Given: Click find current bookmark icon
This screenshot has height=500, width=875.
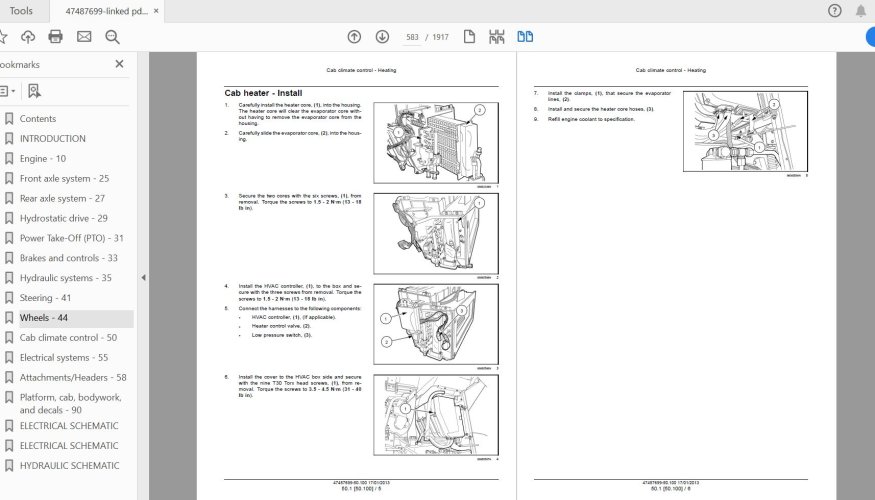Looking at the screenshot, I should [34, 90].
